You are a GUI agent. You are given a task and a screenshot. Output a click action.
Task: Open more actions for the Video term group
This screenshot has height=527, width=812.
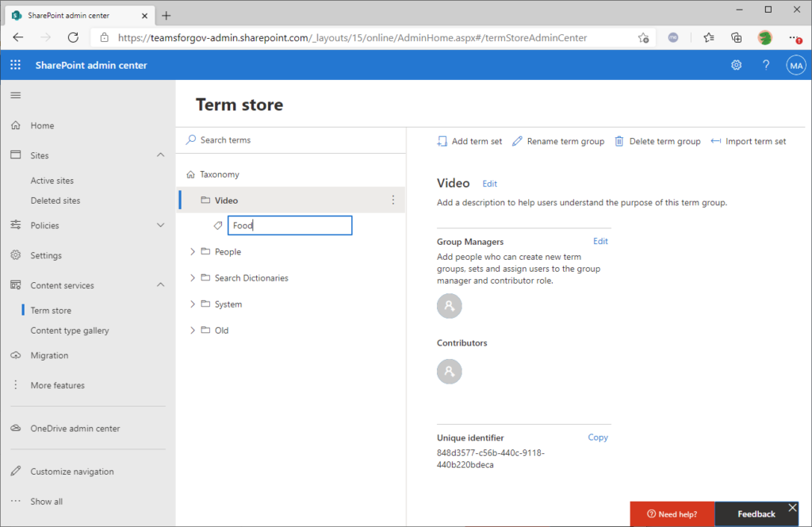(393, 200)
